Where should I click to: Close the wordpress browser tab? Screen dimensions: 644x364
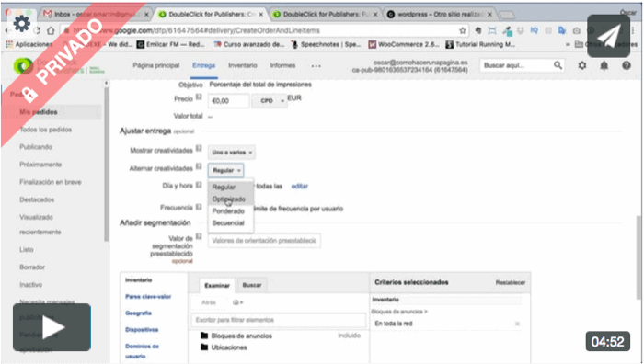(x=489, y=15)
